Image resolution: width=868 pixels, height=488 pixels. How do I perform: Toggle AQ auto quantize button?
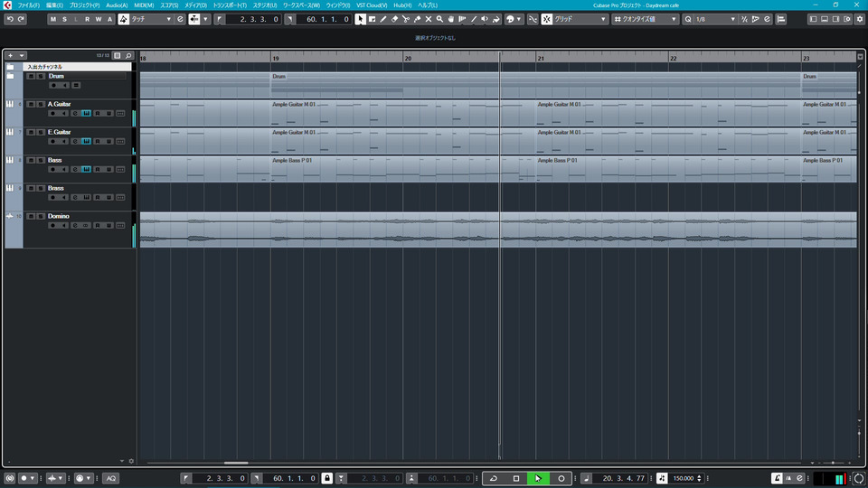pos(110,478)
